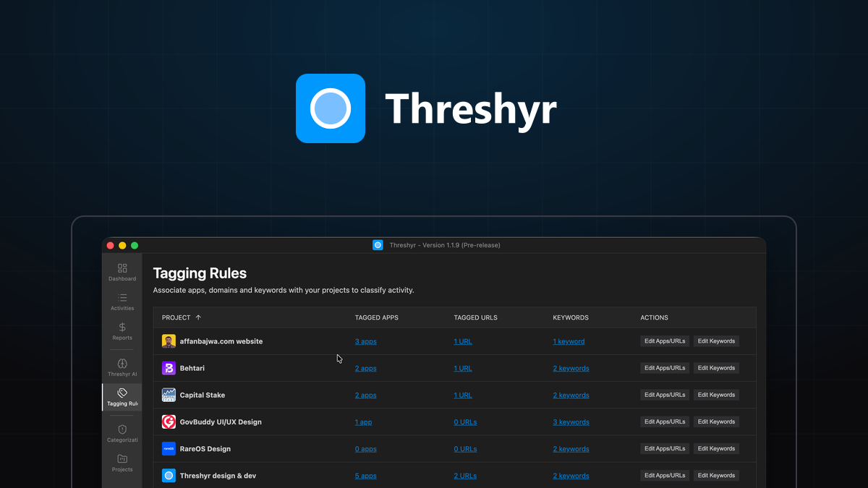Click Edit Keywords for RareOS Design
This screenshot has width=868, height=488.
tap(716, 448)
